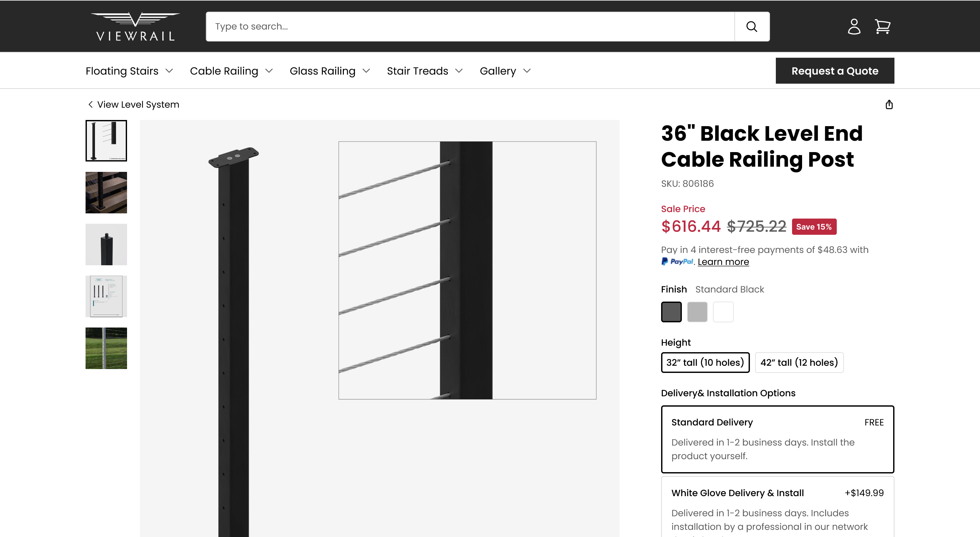The width and height of the screenshot is (980, 537).
Task: Open the Gallery menu
Action: pyautogui.click(x=498, y=70)
